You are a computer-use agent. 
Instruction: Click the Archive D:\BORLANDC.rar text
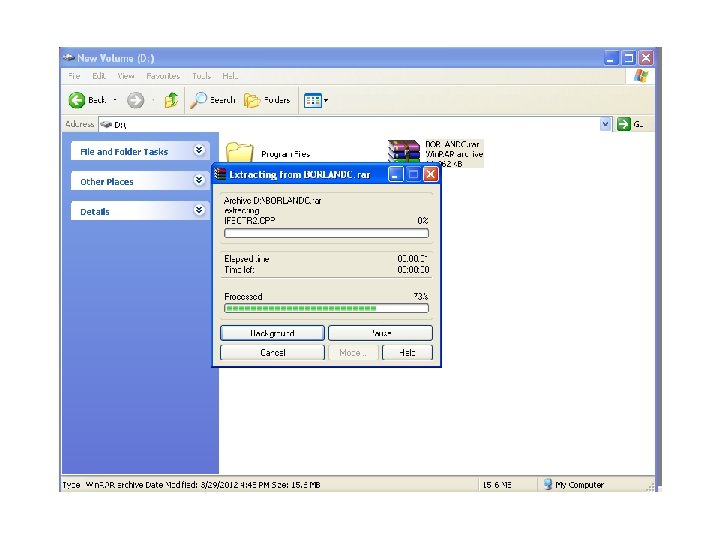point(272,200)
